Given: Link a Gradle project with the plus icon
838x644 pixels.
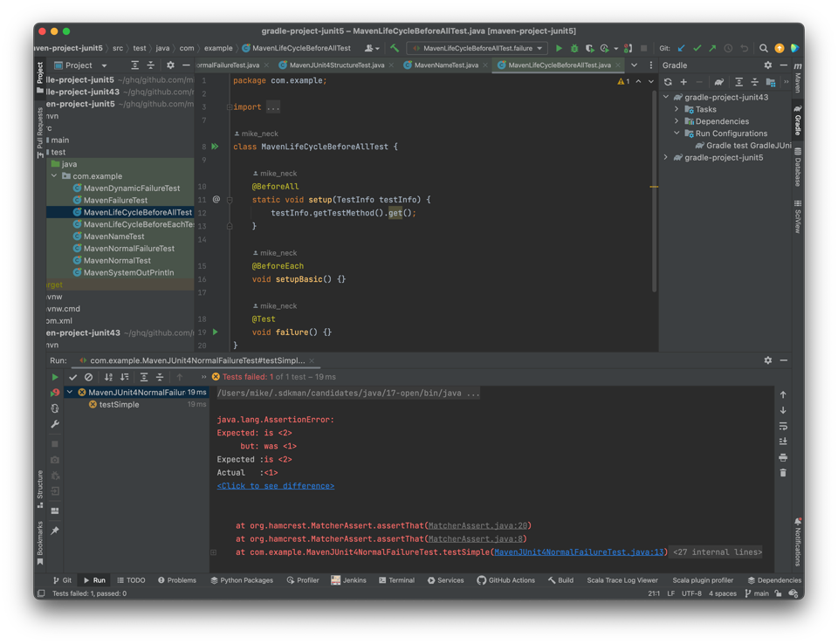Looking at the screenshot, I should click(x=683, y=82).
